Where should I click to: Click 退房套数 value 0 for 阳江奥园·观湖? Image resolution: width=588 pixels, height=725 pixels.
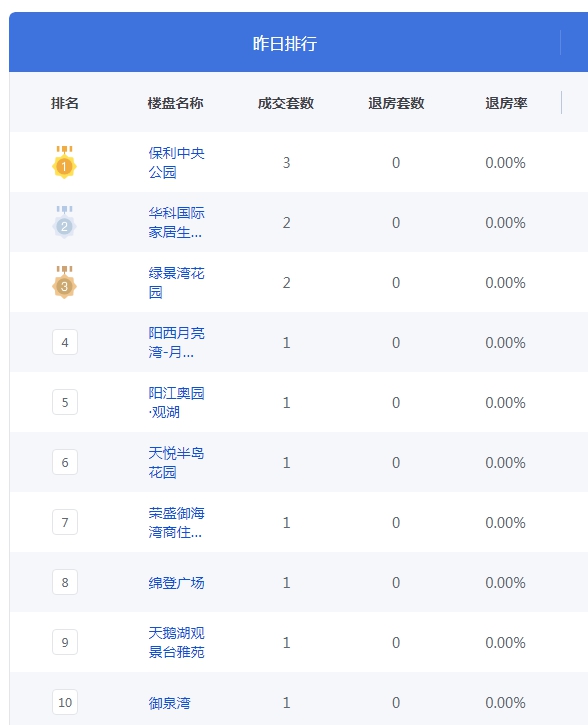[396, 403]
